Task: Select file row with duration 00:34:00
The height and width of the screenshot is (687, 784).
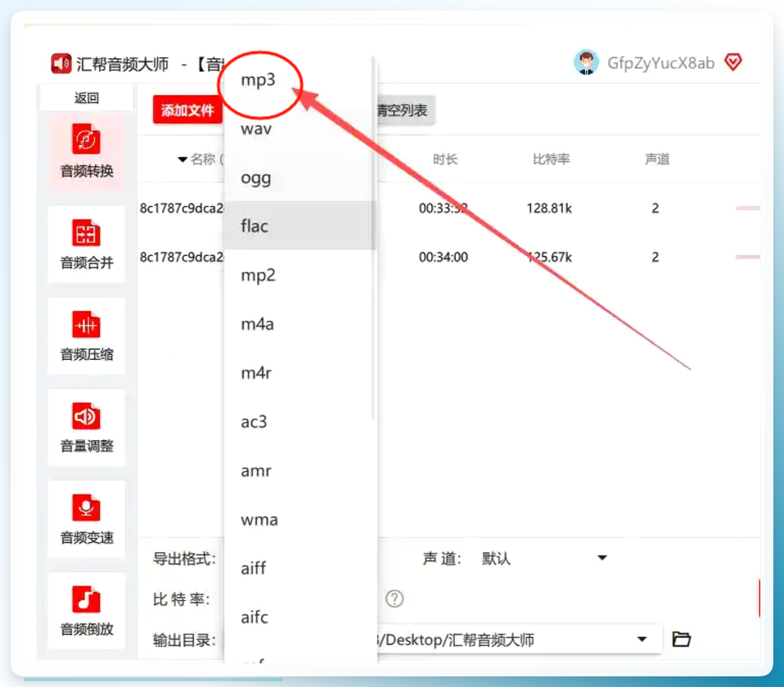Action: [449, 257]
